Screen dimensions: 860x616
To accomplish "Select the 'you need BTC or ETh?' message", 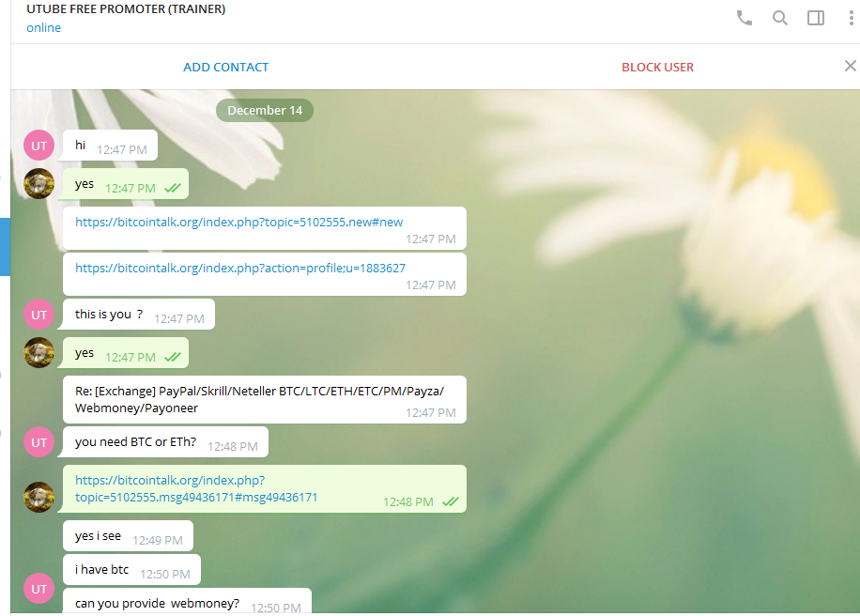I will coord(165,442).
